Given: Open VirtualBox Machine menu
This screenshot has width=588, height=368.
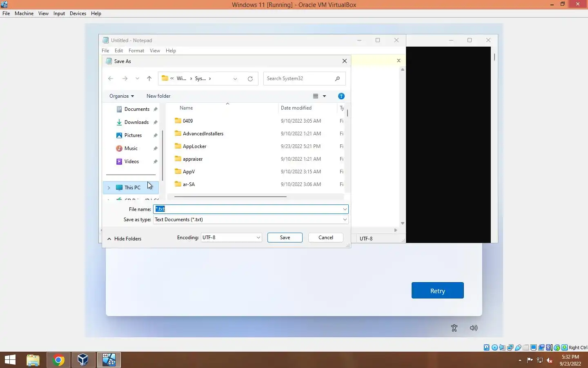Looking at the screenshot, I should [24, 13].
